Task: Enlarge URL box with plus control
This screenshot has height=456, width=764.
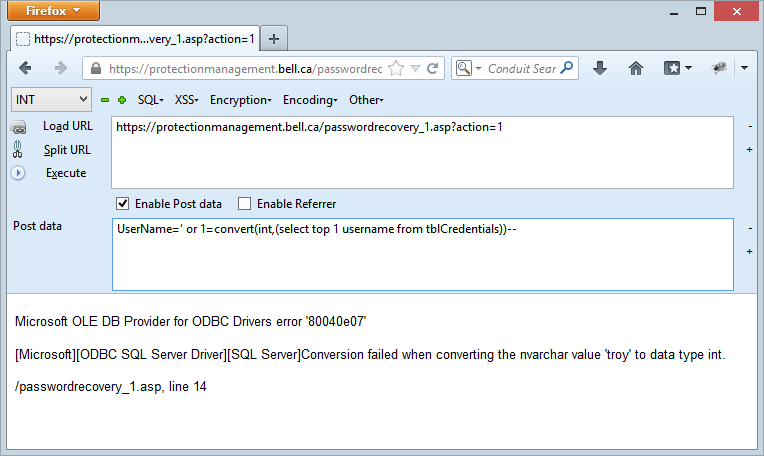Action: 750,150
